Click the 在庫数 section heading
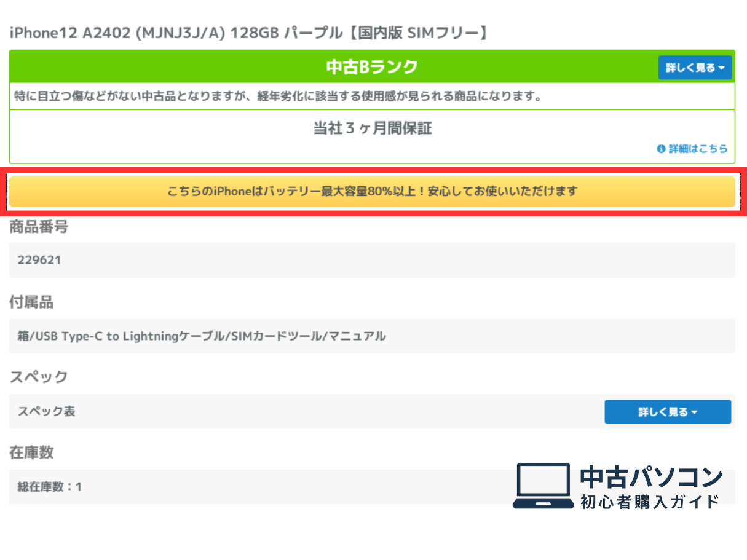 pos(31,452)
